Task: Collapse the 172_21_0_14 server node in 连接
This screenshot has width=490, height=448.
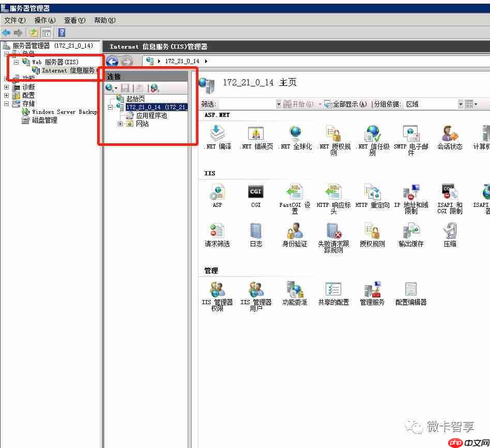Action: pyautogui.click(x=110, y=107)
